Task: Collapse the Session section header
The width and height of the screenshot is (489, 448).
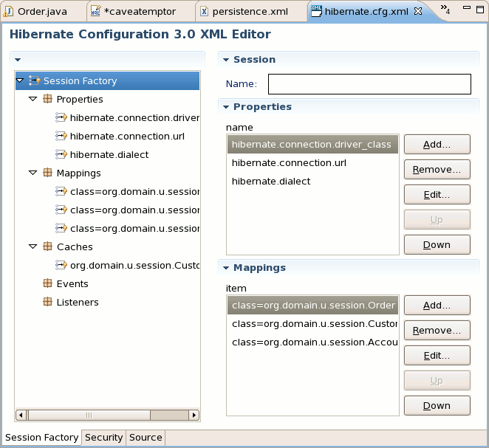Action: click(x=226, y=60)
